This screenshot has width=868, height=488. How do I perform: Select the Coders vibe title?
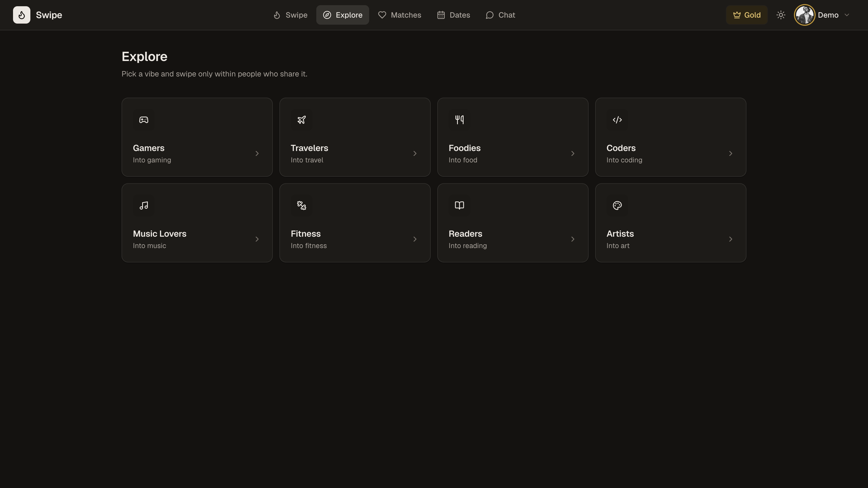click(621, 148)
